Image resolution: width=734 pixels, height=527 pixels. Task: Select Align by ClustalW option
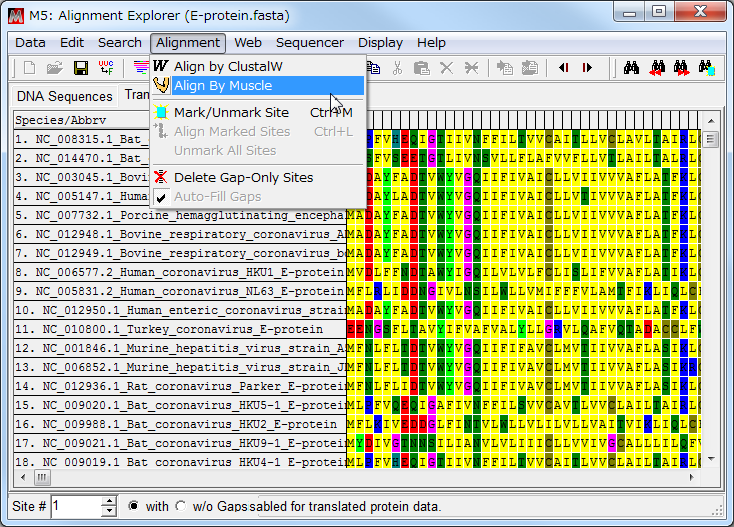pyautogui.click(x=228, y=66)
